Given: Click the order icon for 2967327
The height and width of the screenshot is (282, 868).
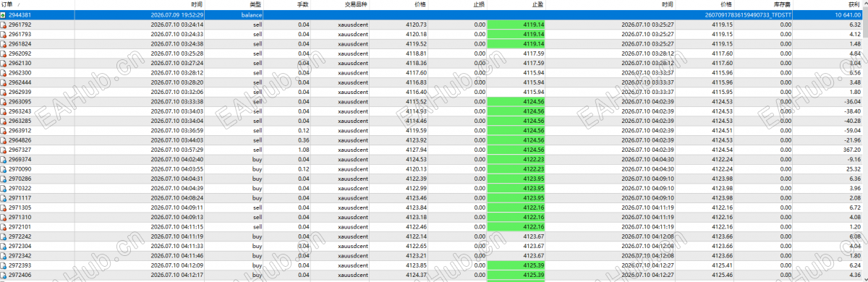Looking at the screenshot, I should [x=4, y=150].
